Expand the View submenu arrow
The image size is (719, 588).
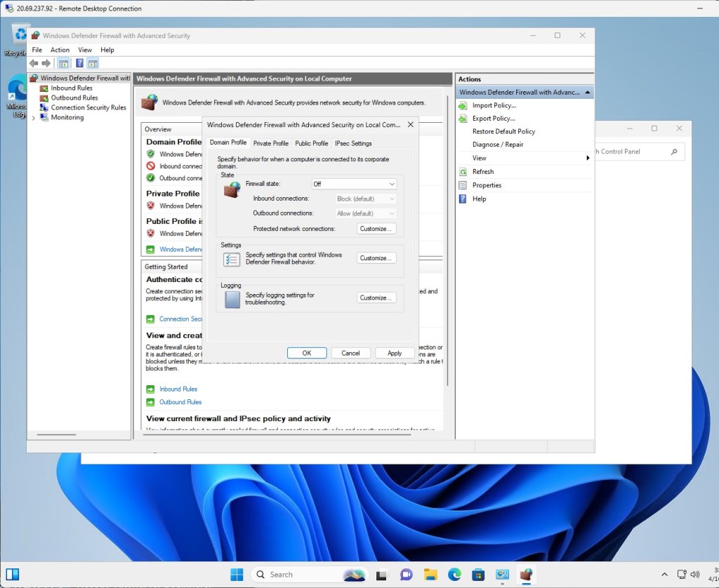point(588,158)
